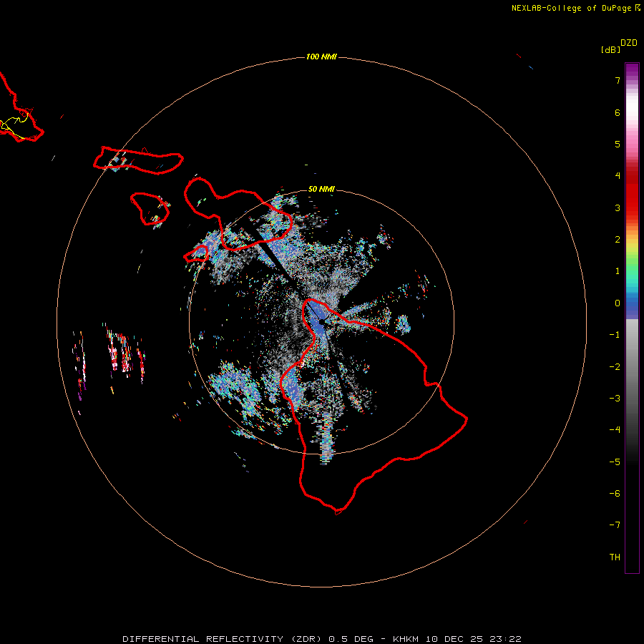Click inside the Molokai island outline
Screen dimensions: 644x644
[140, 160]
